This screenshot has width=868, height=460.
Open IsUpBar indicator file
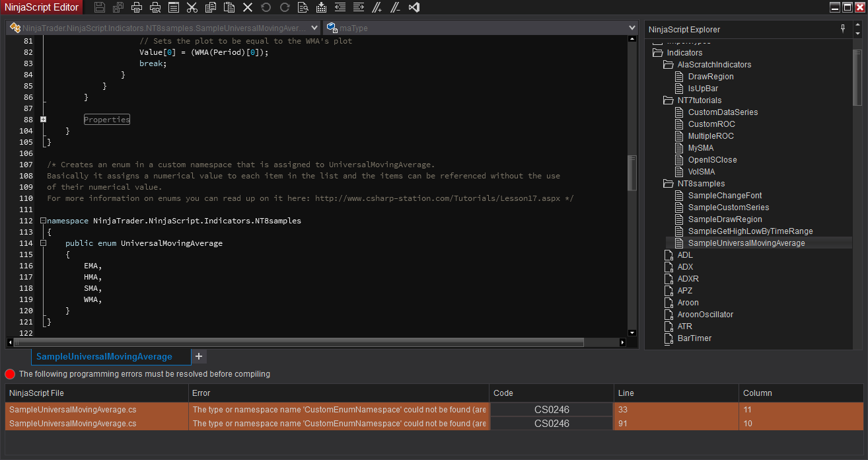(703, 89)
